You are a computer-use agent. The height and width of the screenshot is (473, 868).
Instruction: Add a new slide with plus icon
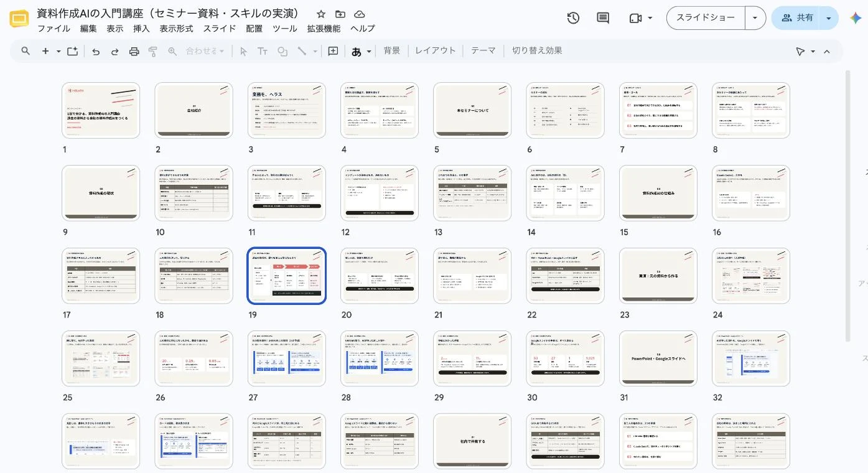point(45,51)
